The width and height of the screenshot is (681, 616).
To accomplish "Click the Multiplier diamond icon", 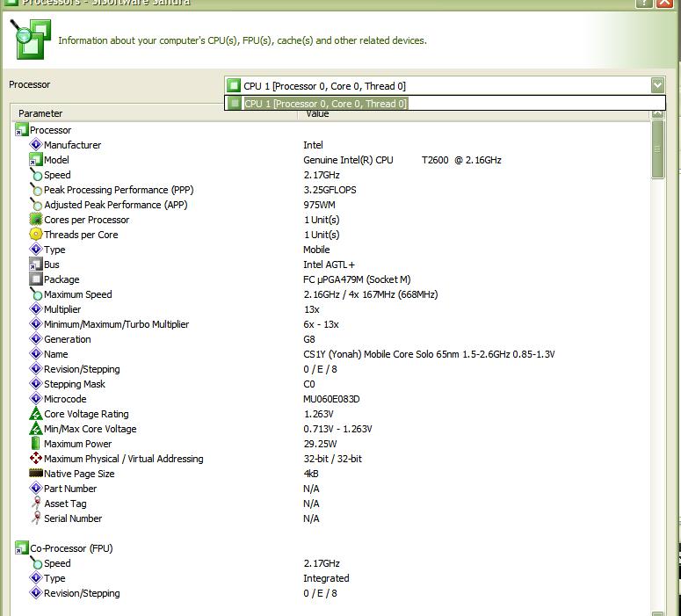I will (36, 308).
